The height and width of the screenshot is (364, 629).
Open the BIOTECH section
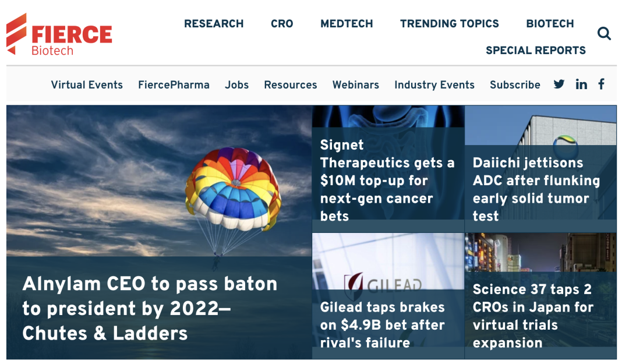pos(550,24)
